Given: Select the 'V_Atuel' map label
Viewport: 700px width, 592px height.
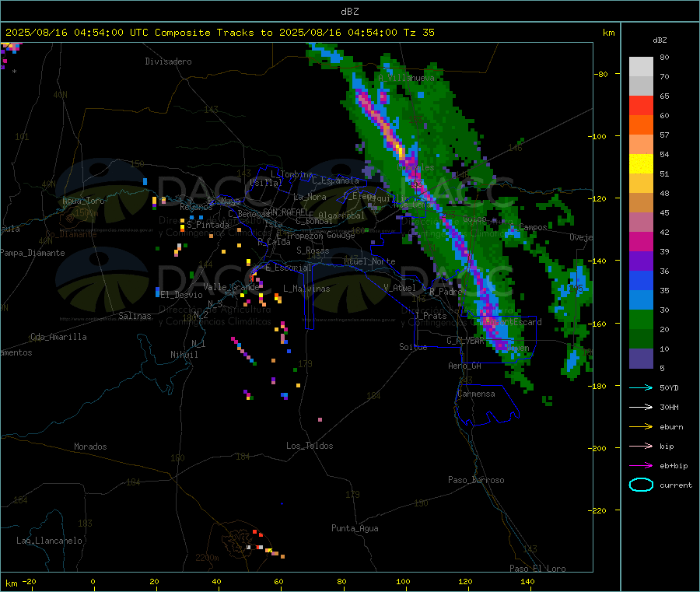Looking at the screenshot, I should [400, 288].
